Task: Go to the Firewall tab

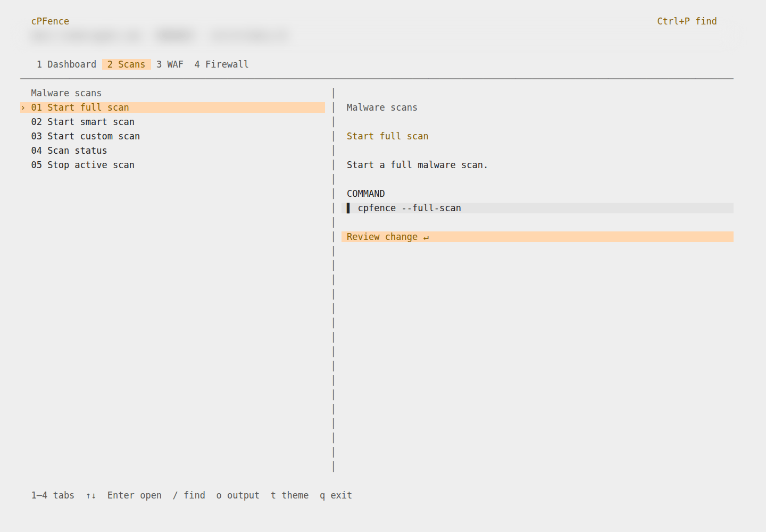Action: pos(221,64)
